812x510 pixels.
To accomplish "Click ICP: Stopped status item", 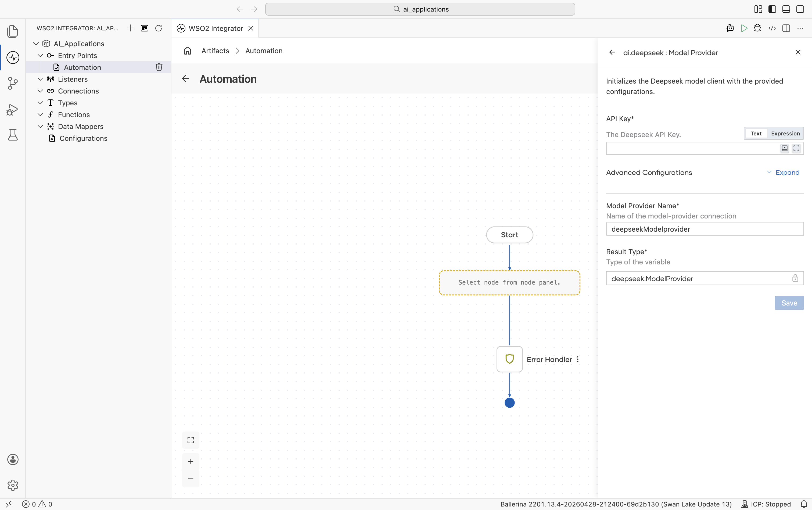I will (x=766, y=504).
